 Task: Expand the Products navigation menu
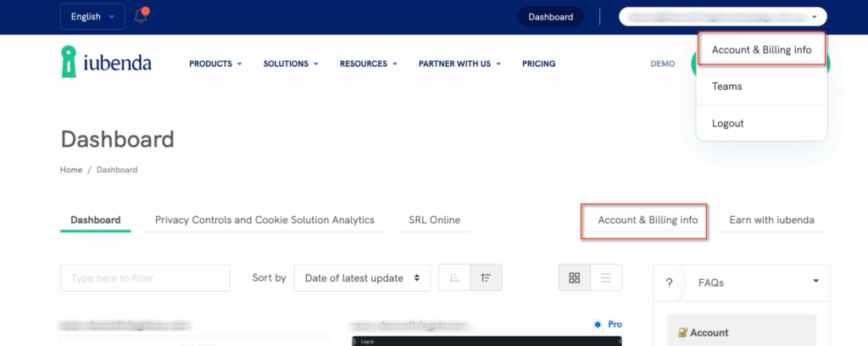215,64
